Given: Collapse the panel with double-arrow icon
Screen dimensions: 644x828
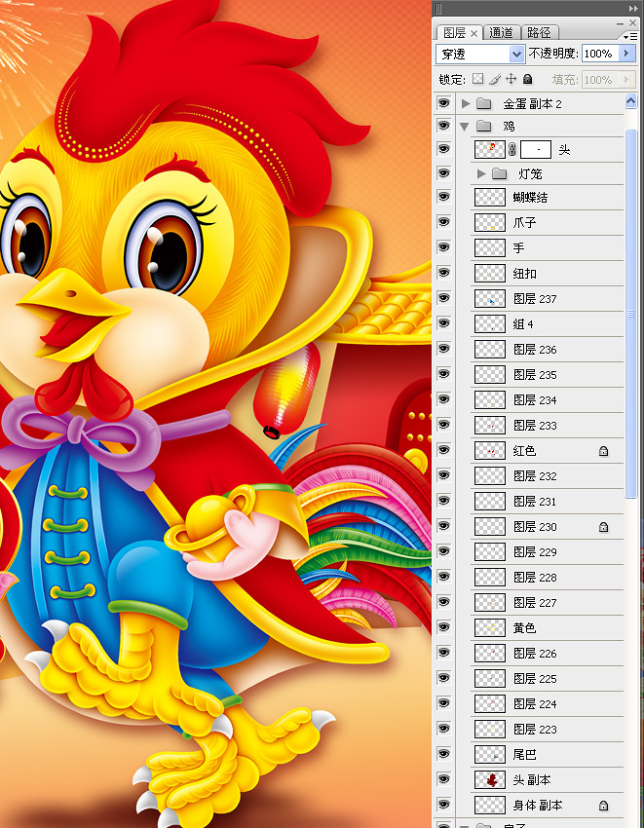Looking at the screenshot, I should pos(633,8).
